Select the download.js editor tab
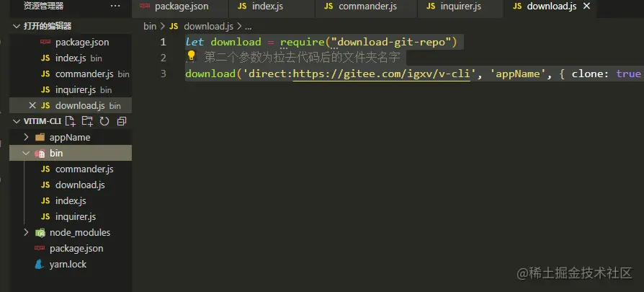Viewport: 644px width, 292px height. tap(552, 6)
